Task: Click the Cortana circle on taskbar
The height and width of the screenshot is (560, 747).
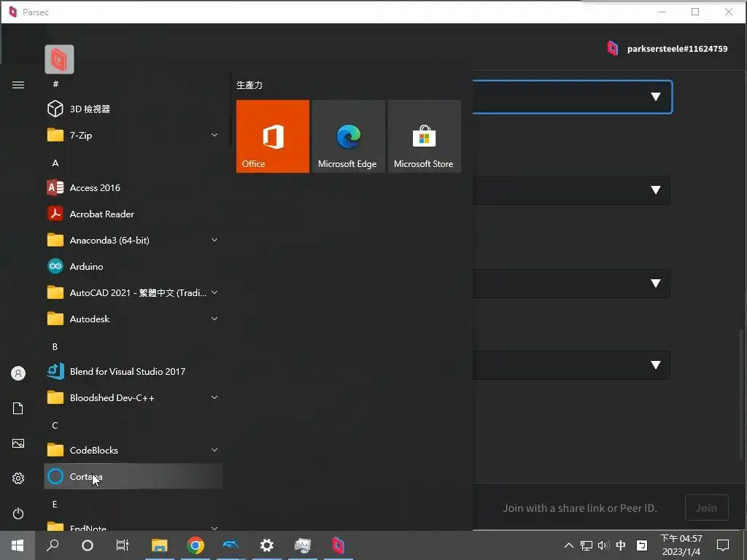Action: tap(88, 545)
